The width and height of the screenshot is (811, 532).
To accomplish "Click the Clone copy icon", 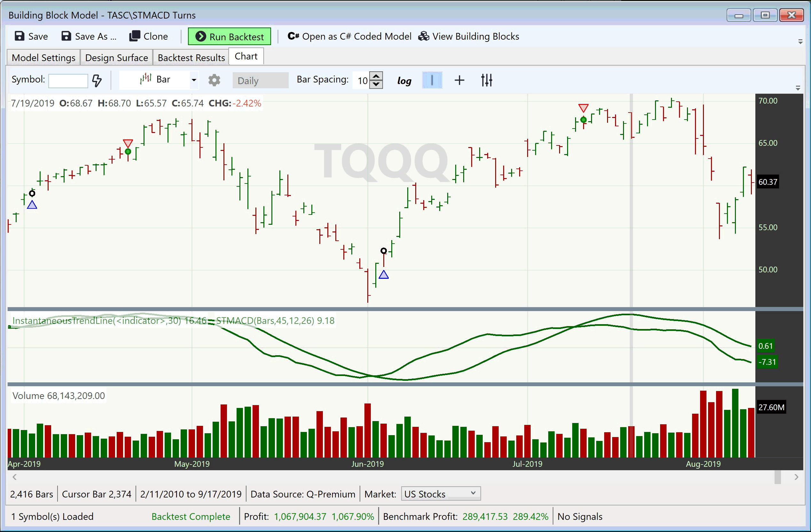I will 135,36.
